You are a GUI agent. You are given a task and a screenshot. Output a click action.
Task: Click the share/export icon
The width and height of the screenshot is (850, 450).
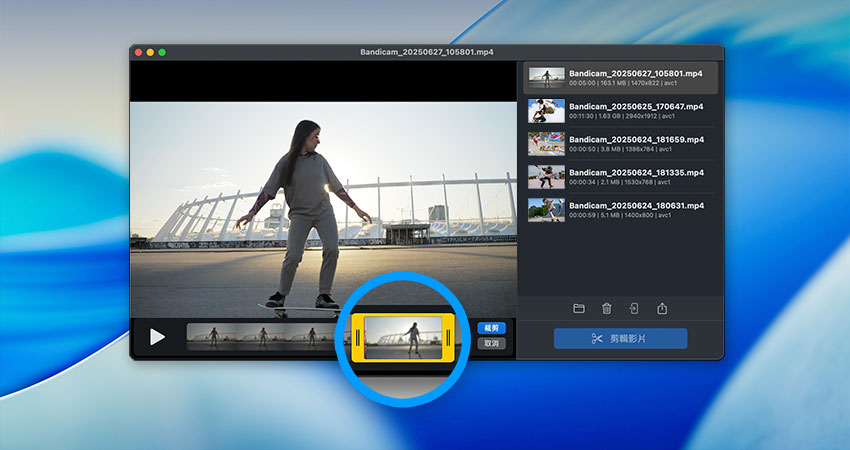[662, 309]
